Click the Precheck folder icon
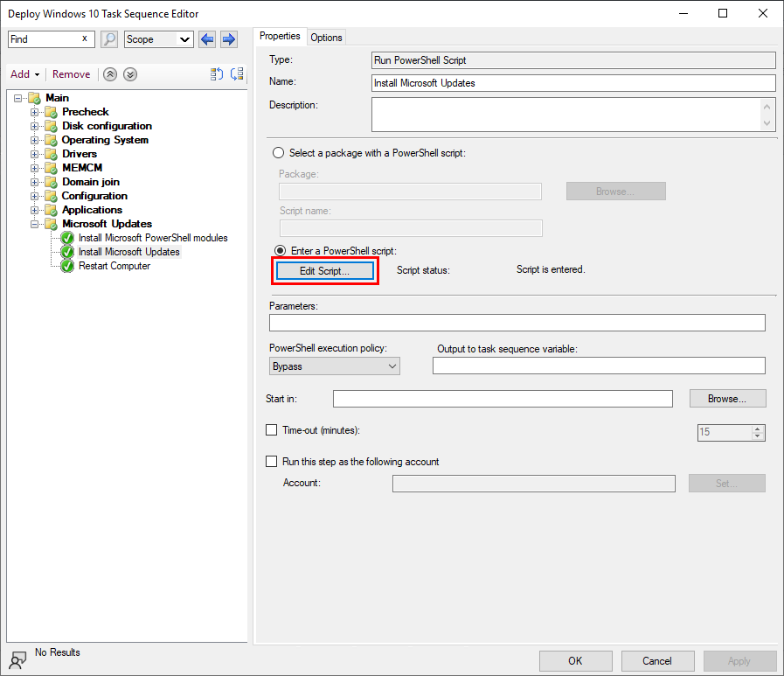784x676 pixels. tap(51, 112)
